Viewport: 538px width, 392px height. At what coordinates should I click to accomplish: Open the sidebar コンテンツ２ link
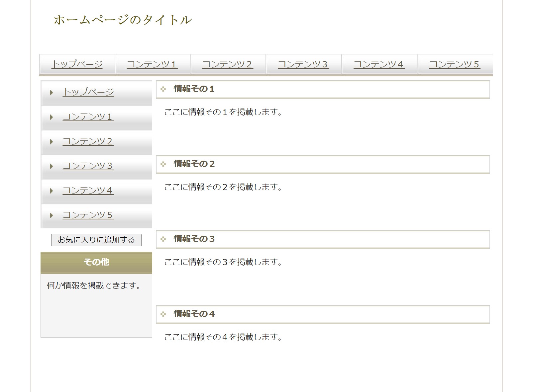pyautogui.click(x=88, y=141)
